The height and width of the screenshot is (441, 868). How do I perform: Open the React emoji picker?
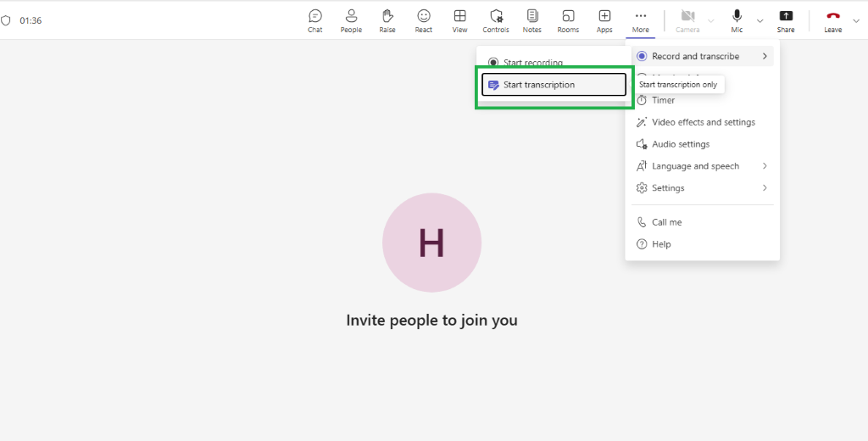pyautogui.click(x=424, y=21)
